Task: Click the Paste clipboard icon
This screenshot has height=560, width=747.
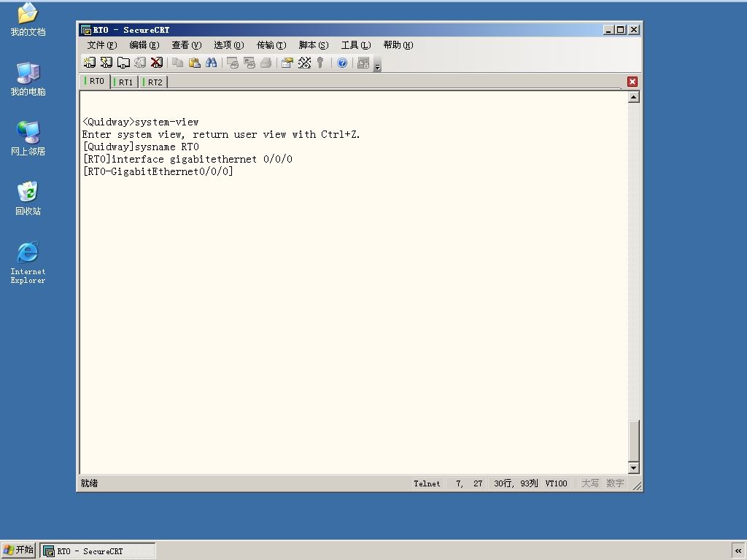Action: 194,63
